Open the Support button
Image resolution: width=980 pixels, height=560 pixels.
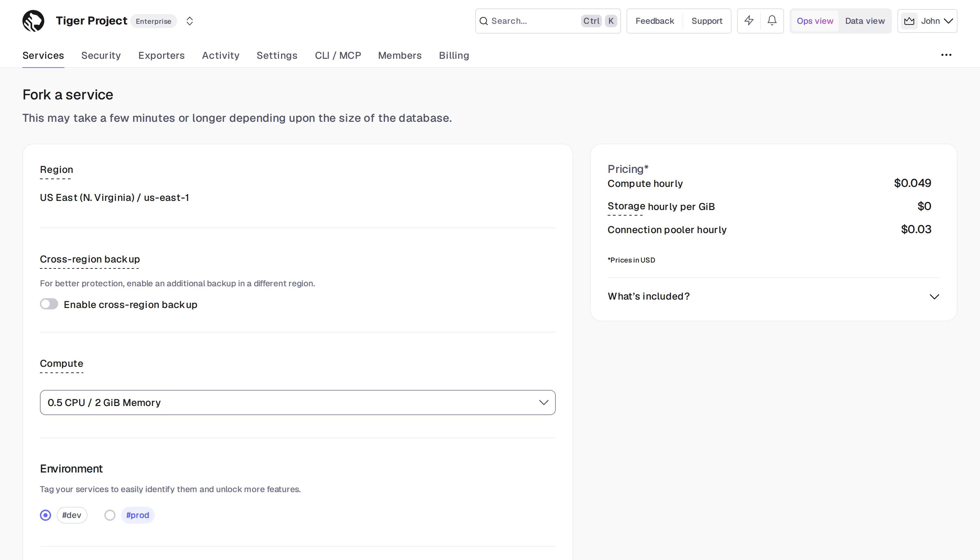707,21
